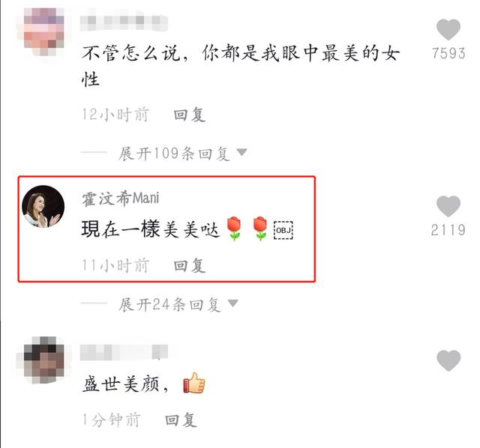Click the OBJ placeholder in Mani's comment

pyautogui.click(x=283, y=230)
